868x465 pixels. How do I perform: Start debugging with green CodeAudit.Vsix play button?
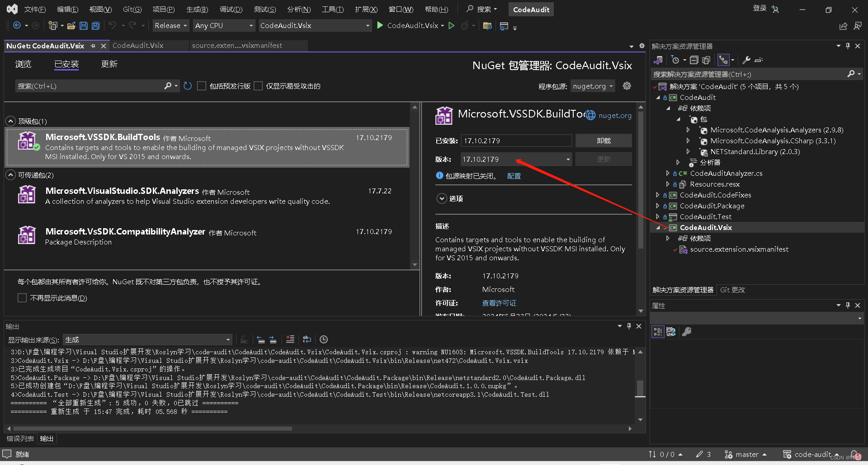380,25
